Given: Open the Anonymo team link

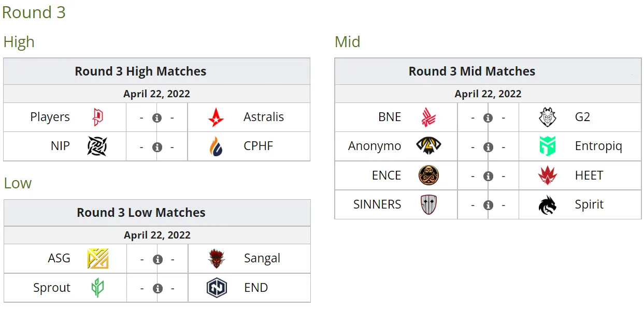Looking at the screenshot, I should pyautogui.click(x=375, y=146).
